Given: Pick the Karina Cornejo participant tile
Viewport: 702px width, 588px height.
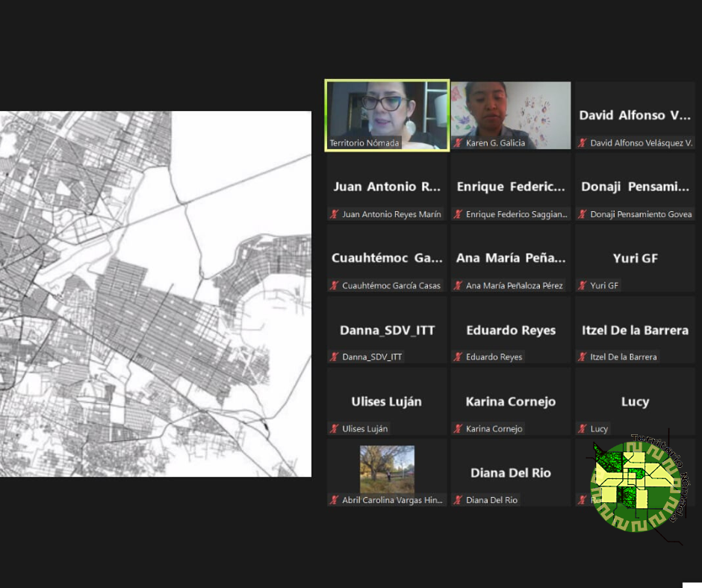Looking at the screenshot, I should [x=511, y=401].
